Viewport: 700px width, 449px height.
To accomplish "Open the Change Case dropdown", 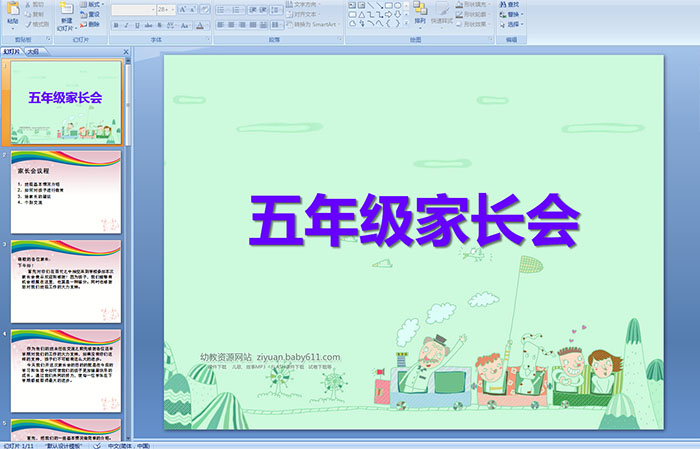I will pos(185,25).
